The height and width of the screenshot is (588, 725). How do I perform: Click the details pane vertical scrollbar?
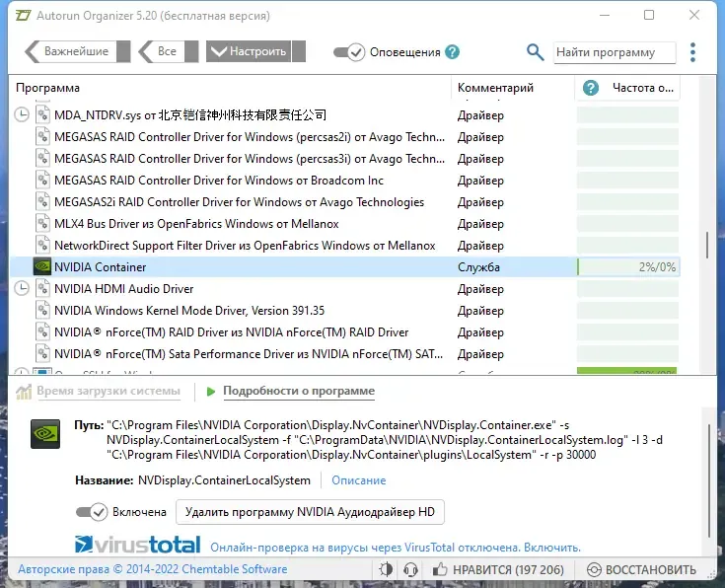(x=709, y=481)
